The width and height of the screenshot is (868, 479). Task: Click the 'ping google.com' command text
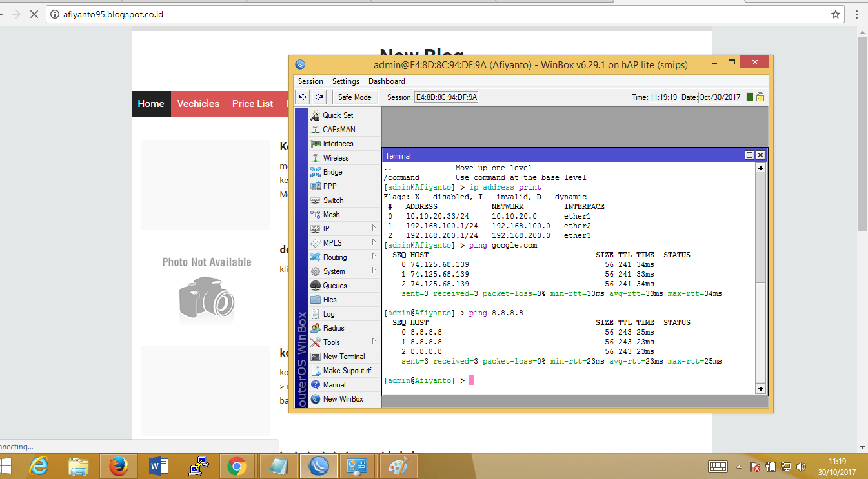coord(503,245)
